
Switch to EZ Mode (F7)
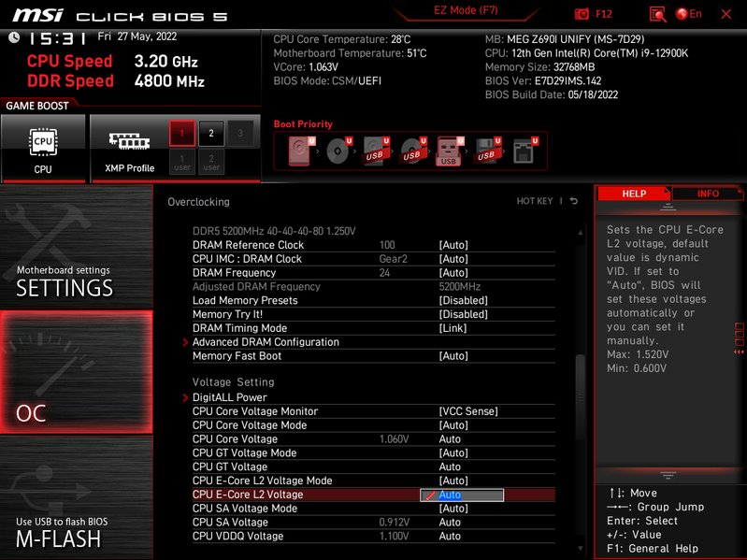pos(466,10)
